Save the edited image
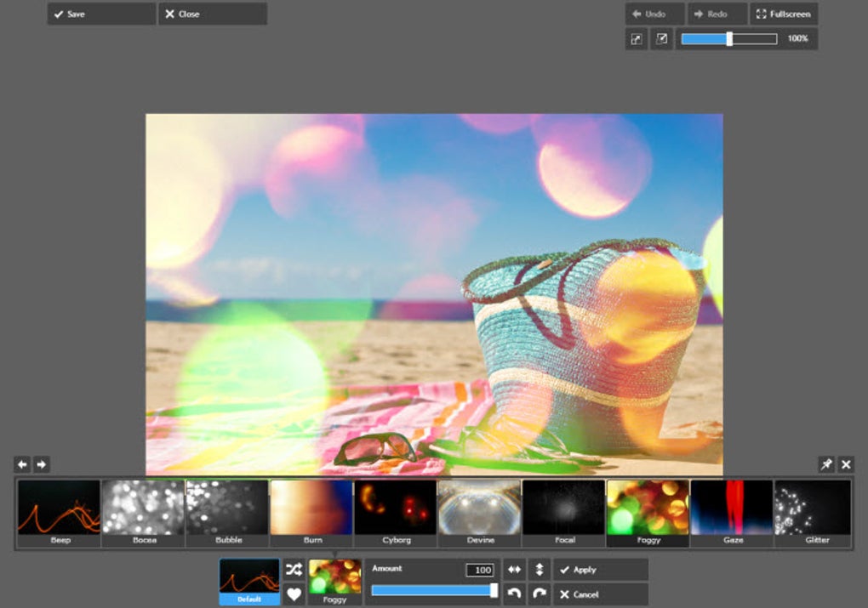868x608 pixels. [x=101, y=14]
